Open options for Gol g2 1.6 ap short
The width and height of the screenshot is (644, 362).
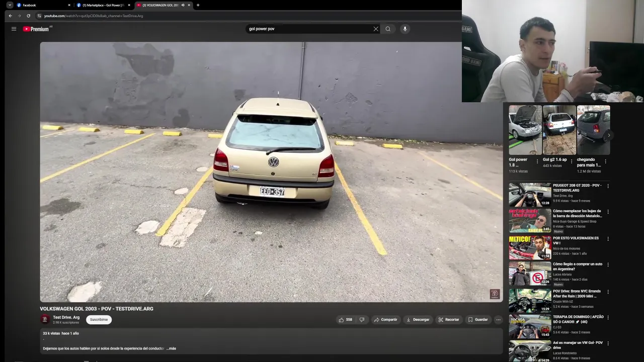click(572, 161)
